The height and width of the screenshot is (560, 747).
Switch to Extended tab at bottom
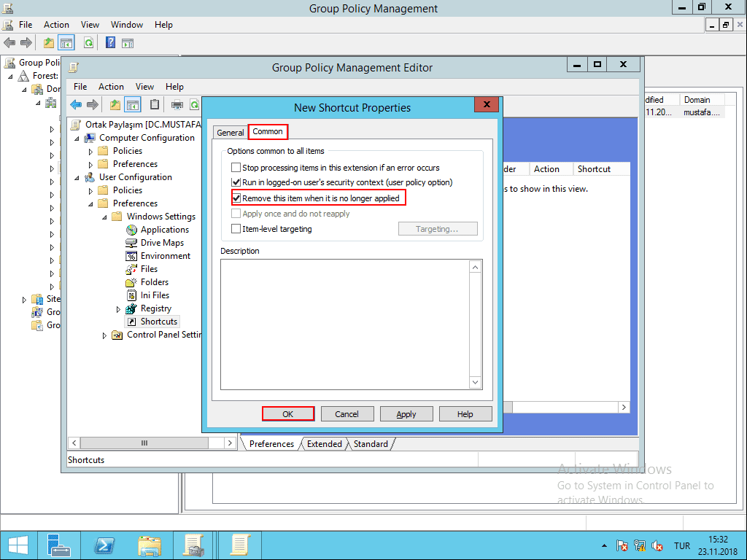coord(325,444)
